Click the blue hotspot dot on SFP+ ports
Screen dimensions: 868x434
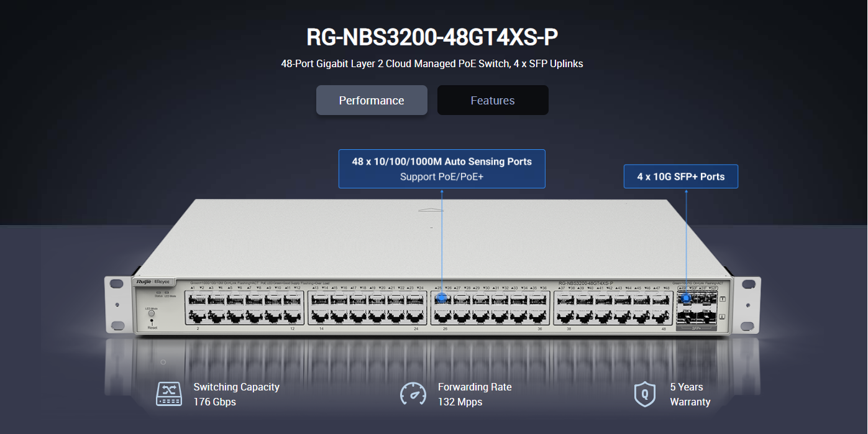pos(687,298)
